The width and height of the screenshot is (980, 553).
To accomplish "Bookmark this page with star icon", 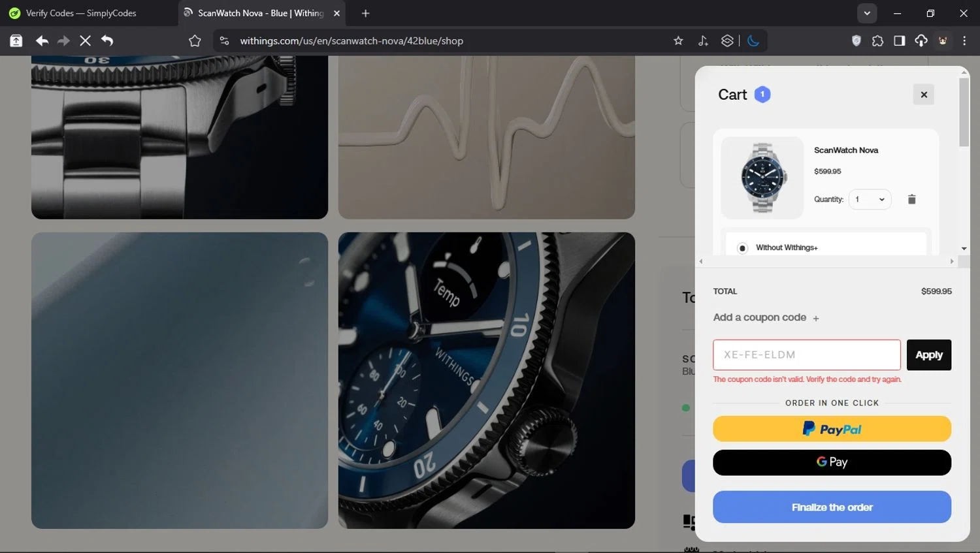I will pyautogui.click(x=678, y=40).
